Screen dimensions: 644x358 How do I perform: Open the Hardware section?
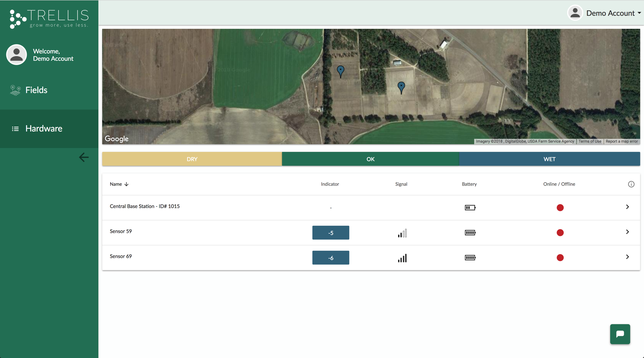pos(49,128)
